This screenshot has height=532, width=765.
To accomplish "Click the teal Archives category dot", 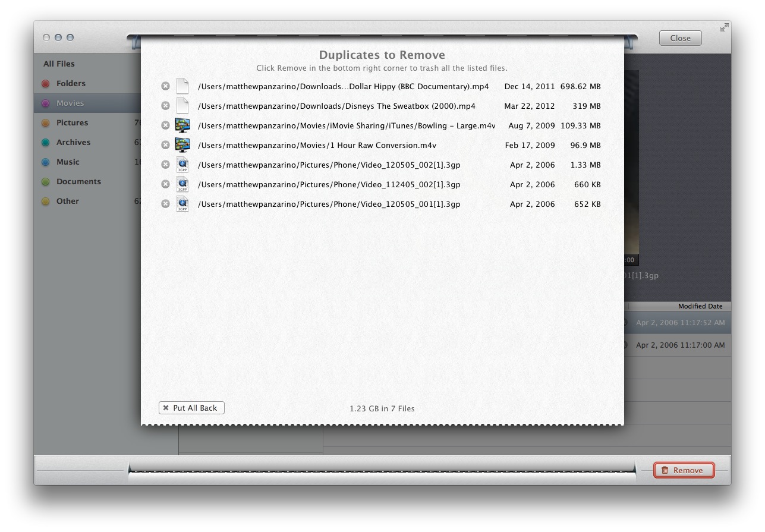I will 45,143.
